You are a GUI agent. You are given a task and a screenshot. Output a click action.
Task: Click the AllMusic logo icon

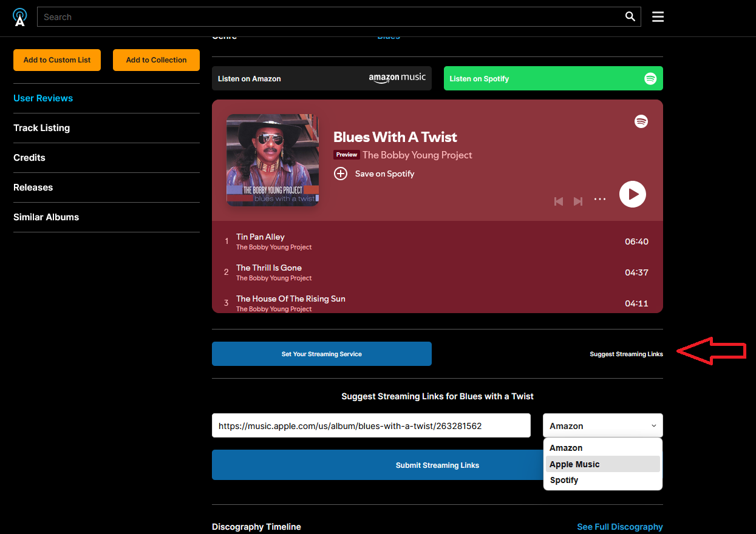20,17
